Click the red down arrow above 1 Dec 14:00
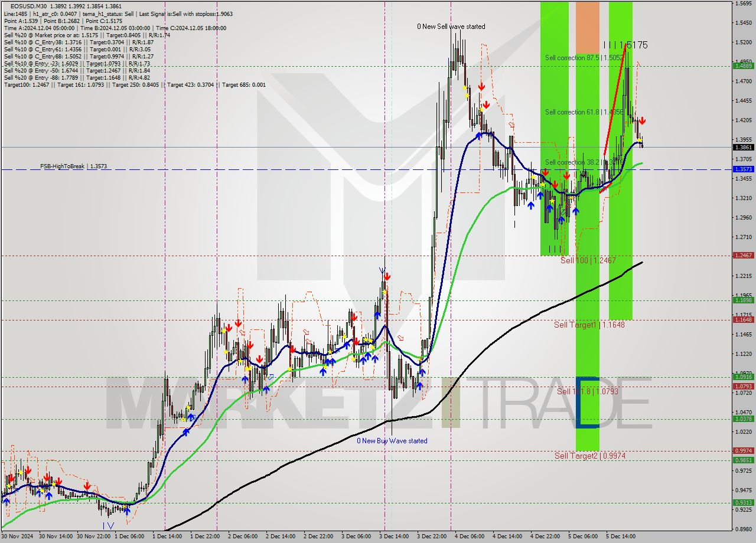This screenshot has height=543, width=756. [x=229, y=326]
